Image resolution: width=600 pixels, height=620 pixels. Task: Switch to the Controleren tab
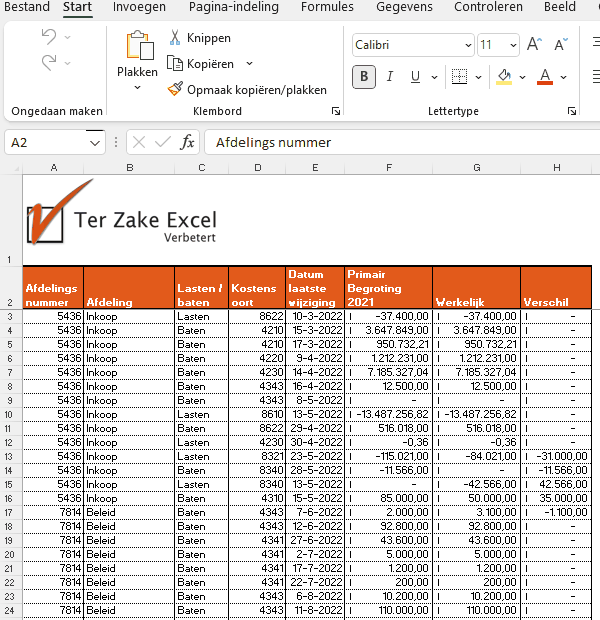point(488,7)
